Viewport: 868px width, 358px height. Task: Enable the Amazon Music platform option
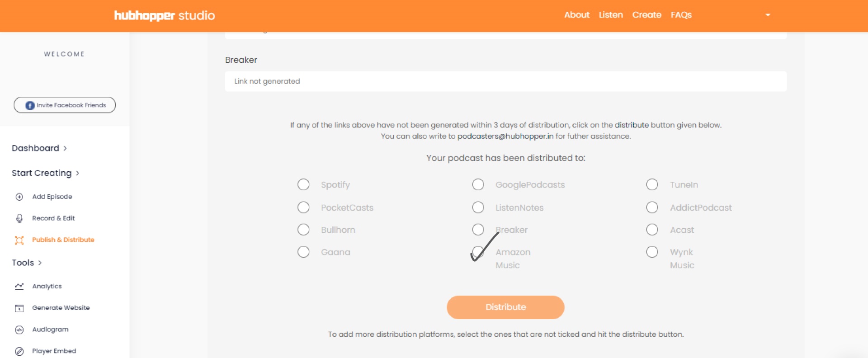pos(478,252)
